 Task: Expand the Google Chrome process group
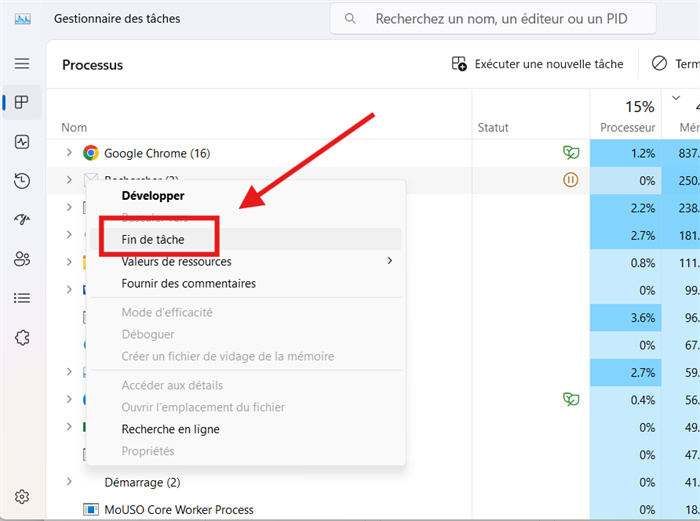[69, 153]
